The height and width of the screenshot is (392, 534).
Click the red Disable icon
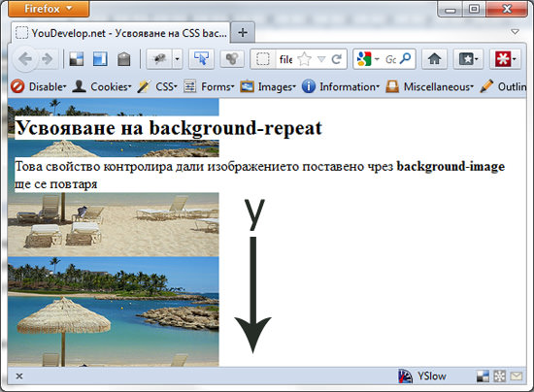point(17,86)
